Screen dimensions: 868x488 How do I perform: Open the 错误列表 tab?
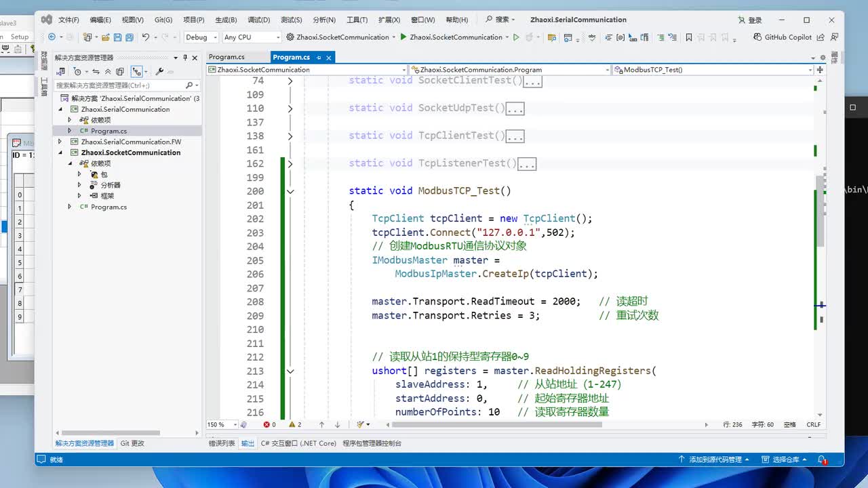222,443
